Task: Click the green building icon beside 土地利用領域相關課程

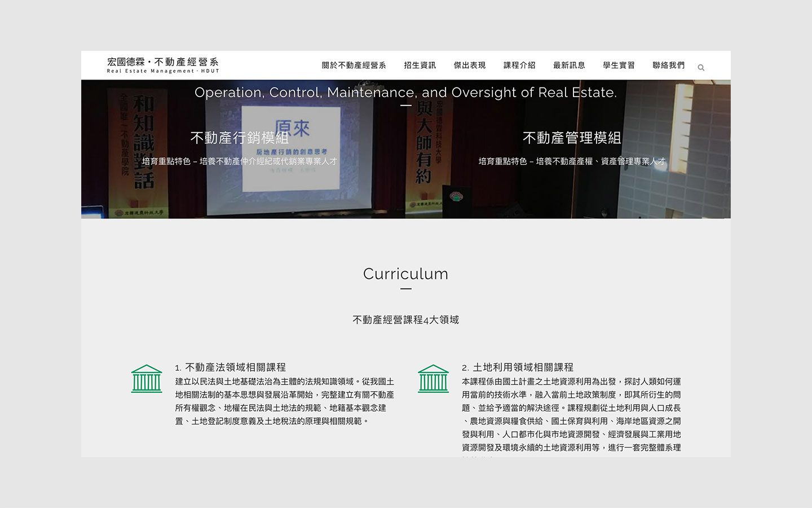Action: click(433, 378)
